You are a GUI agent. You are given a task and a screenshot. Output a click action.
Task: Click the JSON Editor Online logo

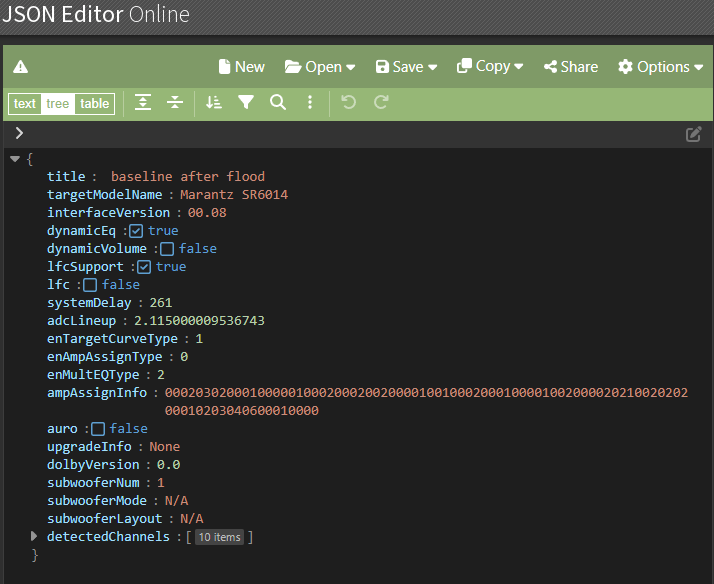point(96,15)
